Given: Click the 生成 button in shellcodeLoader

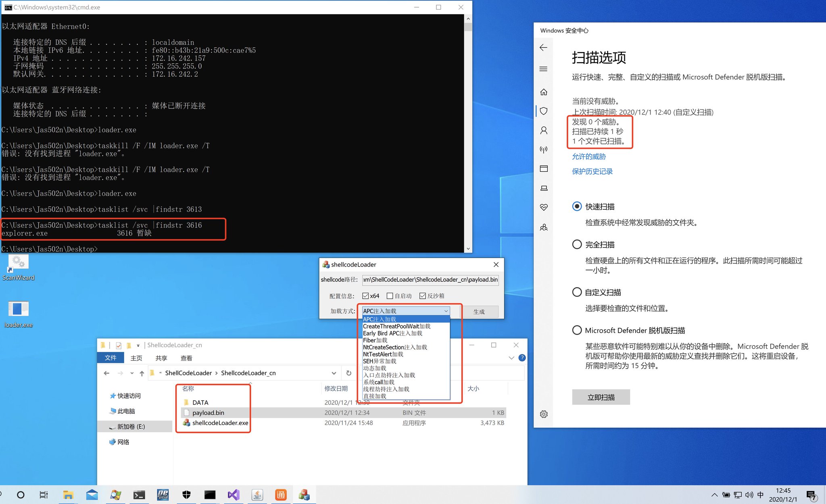Looking at the screenshot, I should (480, 311).
